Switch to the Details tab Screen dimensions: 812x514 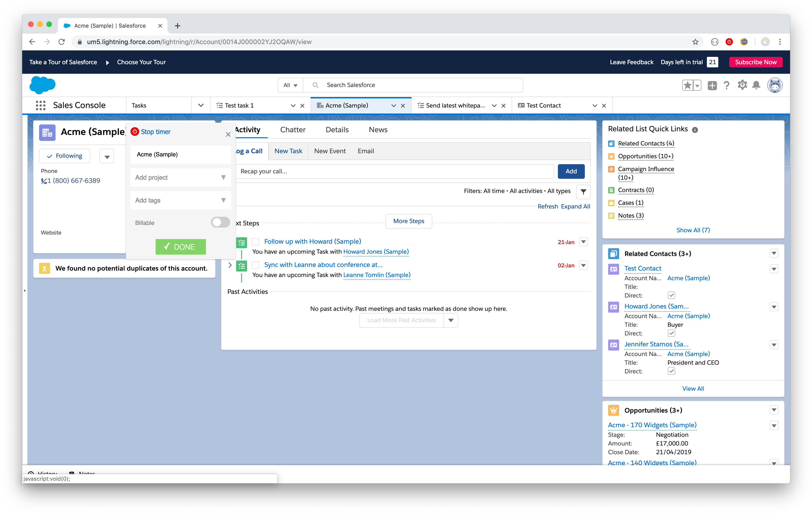click(337, 130)
